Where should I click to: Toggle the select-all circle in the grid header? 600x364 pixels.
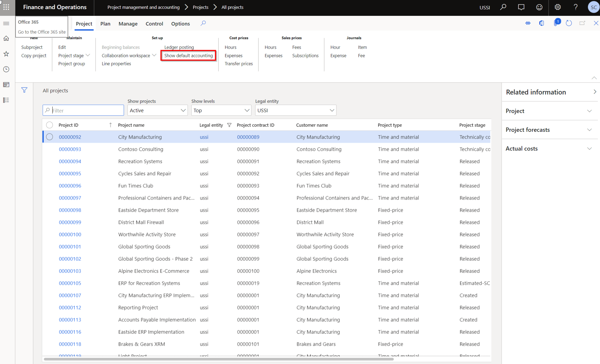click(49, 125)
